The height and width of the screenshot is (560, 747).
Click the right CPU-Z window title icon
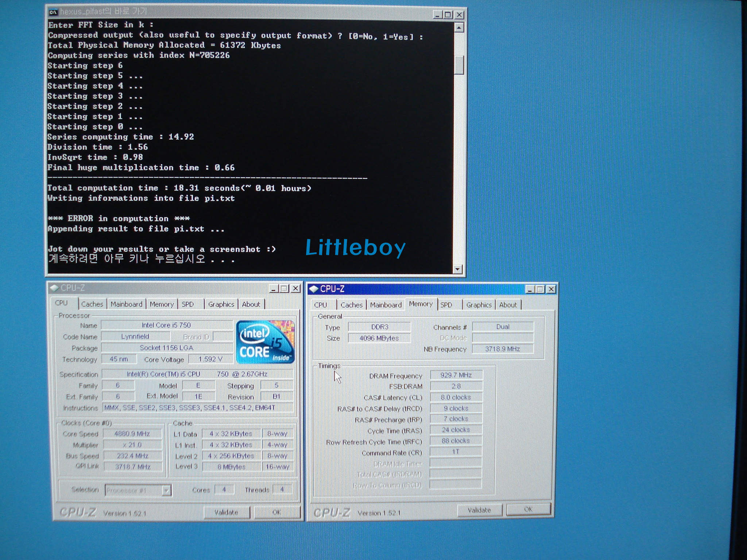point(313,289)
